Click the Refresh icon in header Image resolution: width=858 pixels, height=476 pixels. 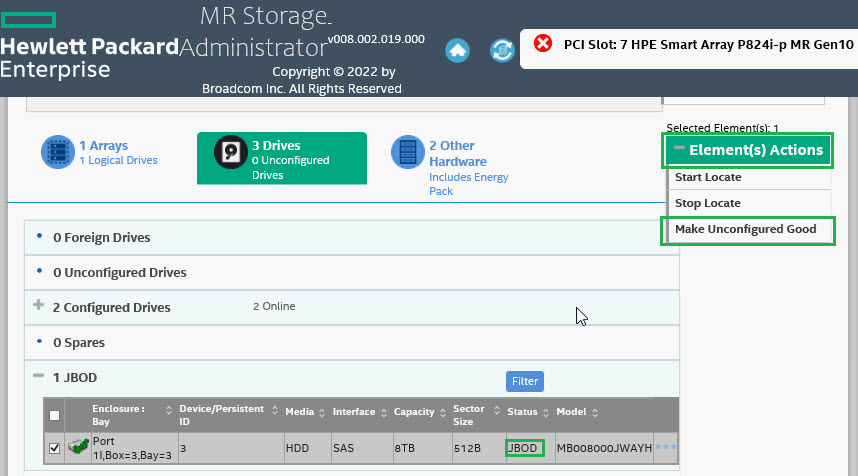click(501, 50)
